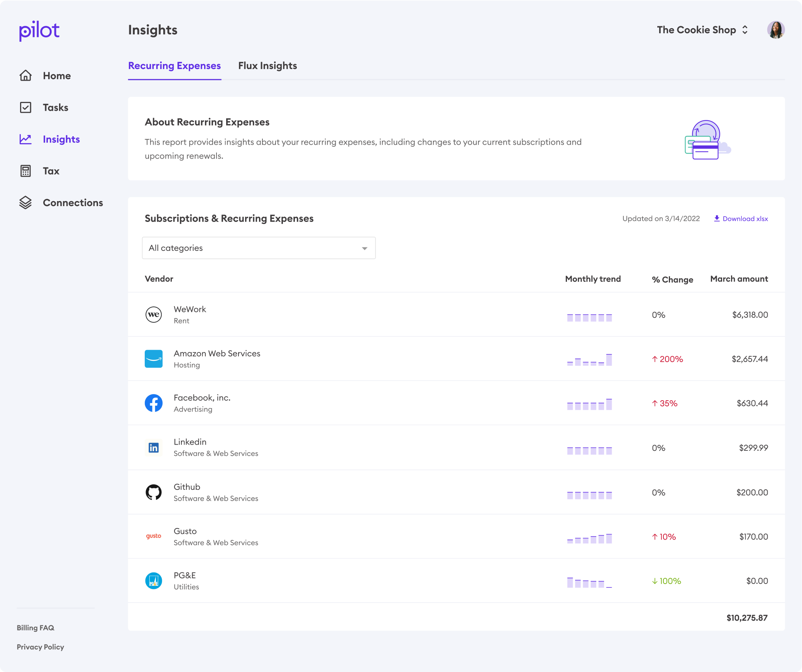
Task: Click the Insights chart icon in sidebar
Action: tap(25, 139)
